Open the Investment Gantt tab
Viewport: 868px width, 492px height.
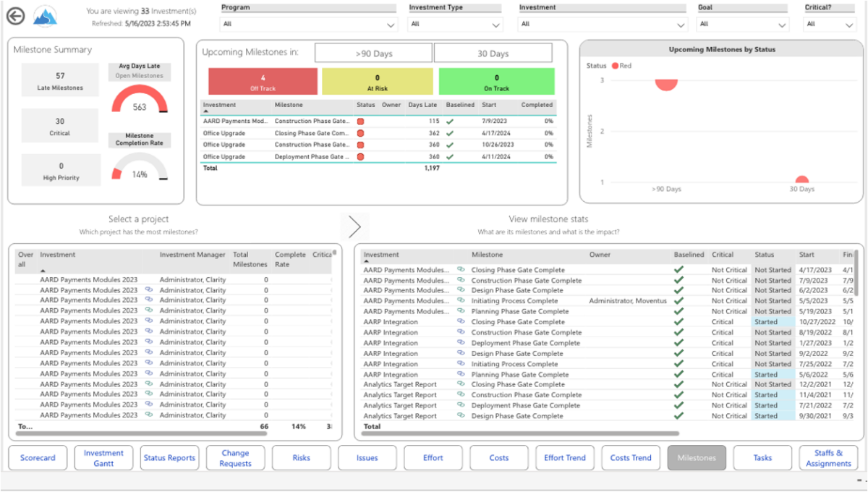pyautogui.click(x=103, y=457)
